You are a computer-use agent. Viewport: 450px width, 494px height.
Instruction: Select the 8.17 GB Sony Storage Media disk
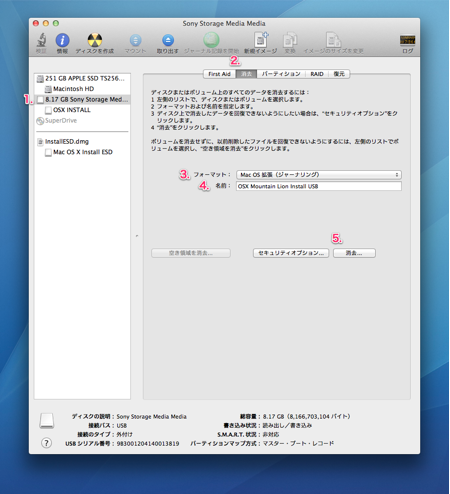click(82, 99)
